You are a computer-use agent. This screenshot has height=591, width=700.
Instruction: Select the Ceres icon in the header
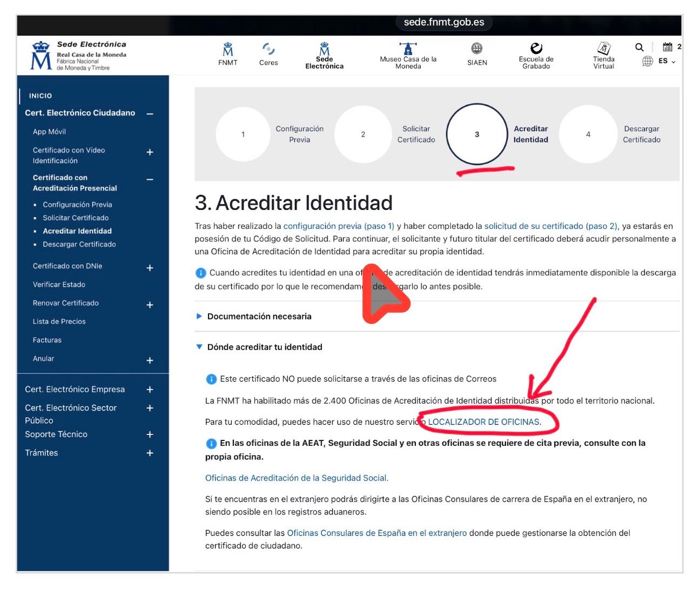pos(268,49)
